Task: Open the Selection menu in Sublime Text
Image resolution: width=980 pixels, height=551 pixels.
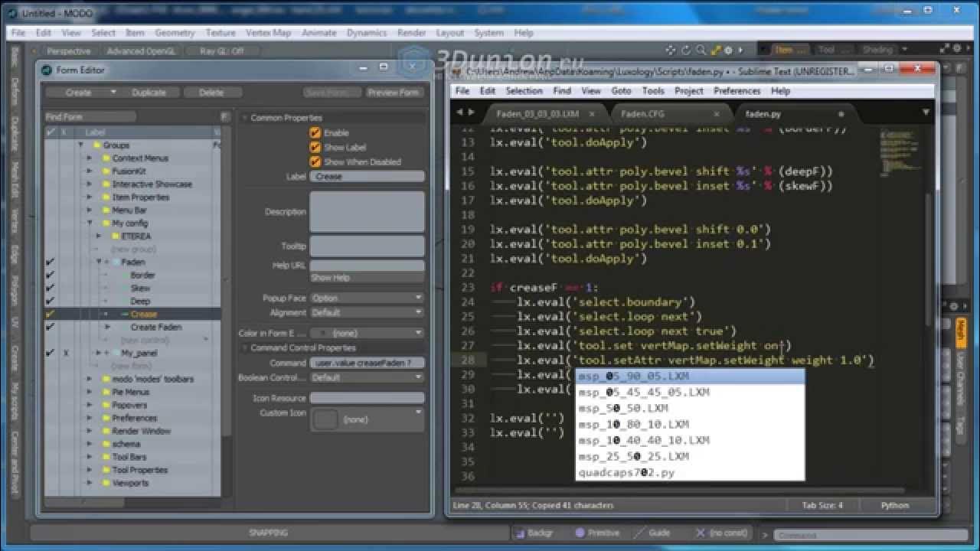Action: coord(524,90)
